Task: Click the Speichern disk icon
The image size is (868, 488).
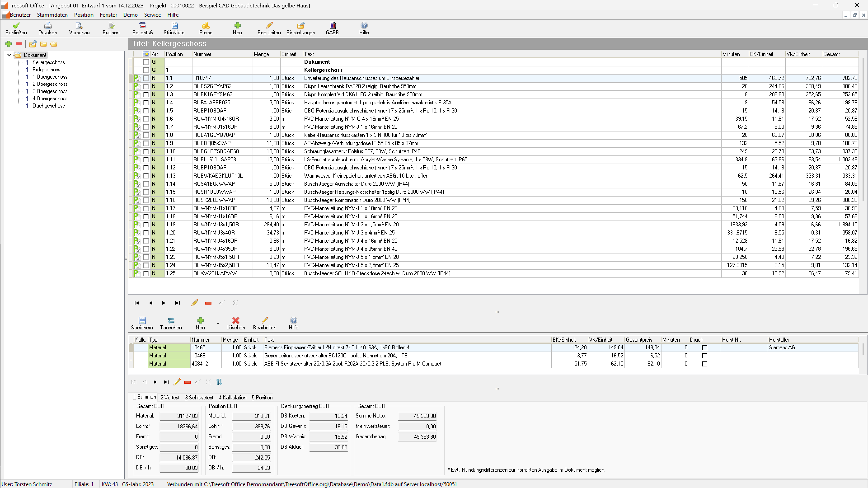Action: tap(142, 320)
